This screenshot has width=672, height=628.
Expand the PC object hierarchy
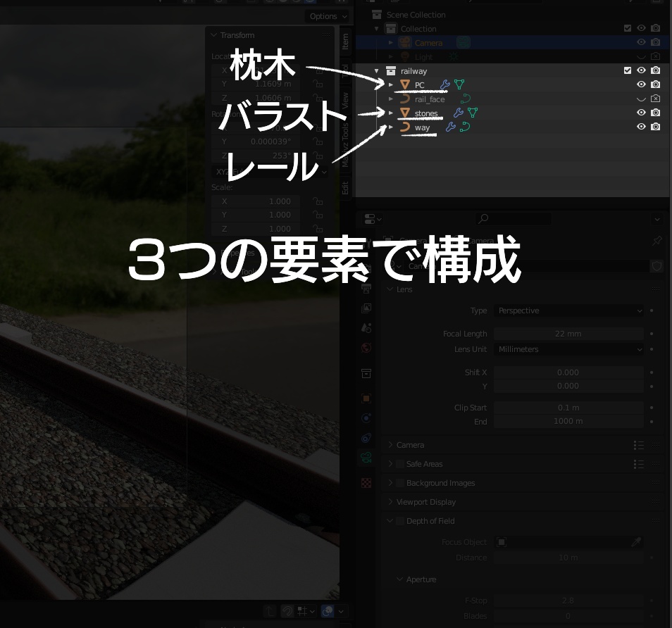pyautogui.click(x=391, y=84)
